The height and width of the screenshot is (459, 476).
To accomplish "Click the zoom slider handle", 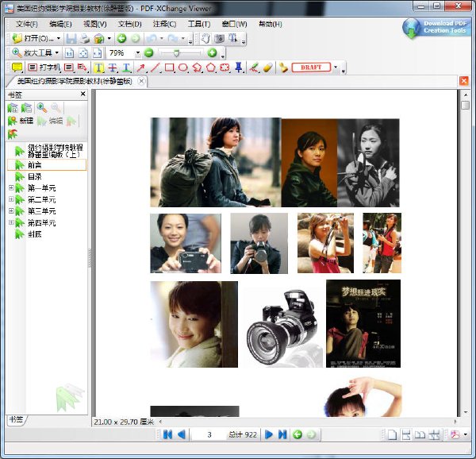I will pyautogui.click(x=176, y=53).
